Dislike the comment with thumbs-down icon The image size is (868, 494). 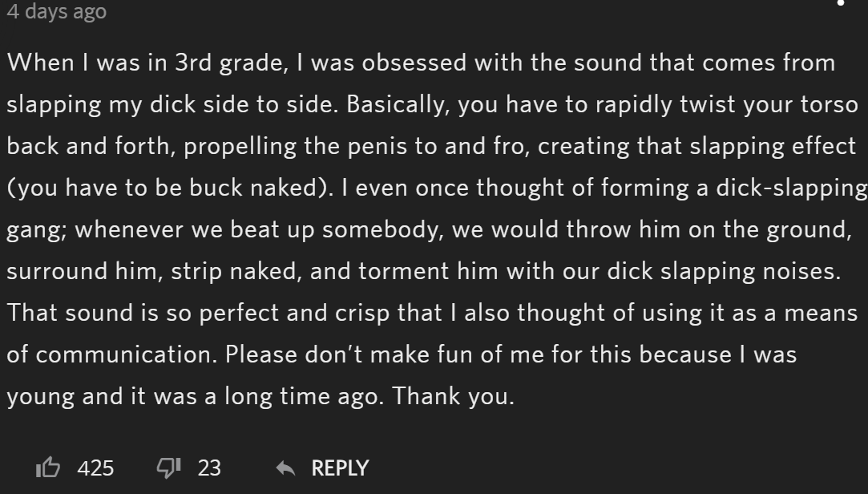[169, 468]
